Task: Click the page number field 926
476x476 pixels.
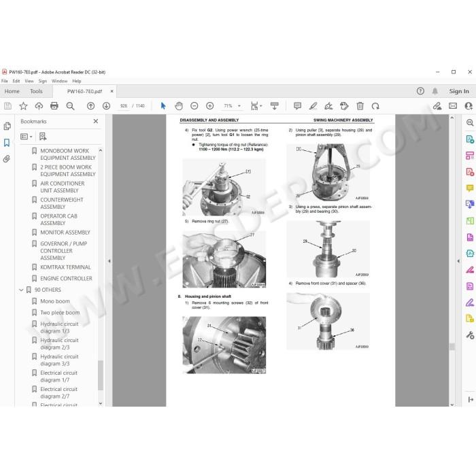Action: [124, 106]
